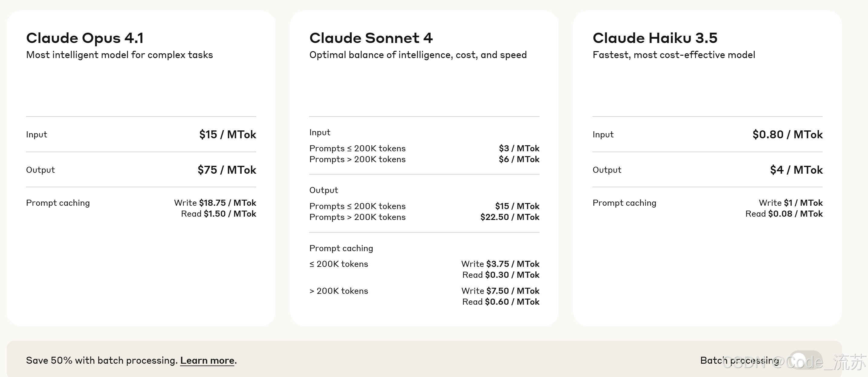Click the $22.50 / MTok output price
Image resolution: width=868 pixels, height=377 pixels.
[510, 217]
